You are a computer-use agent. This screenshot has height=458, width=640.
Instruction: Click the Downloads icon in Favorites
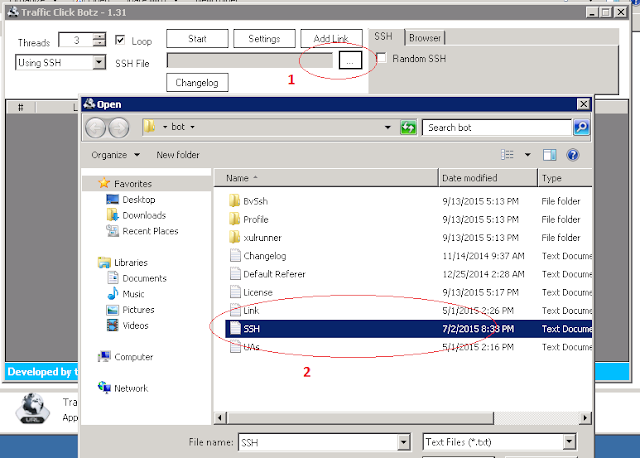point(112,215)
